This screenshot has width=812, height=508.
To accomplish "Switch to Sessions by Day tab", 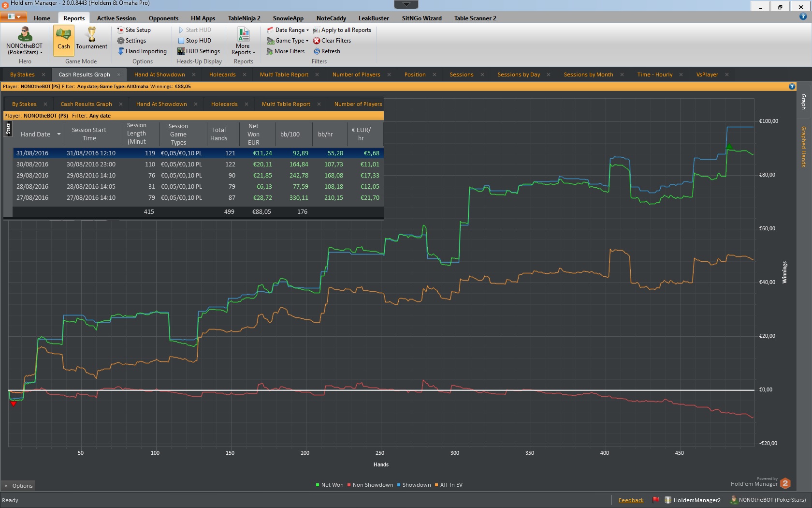I will pyautogui.click(x=519, y=75).
